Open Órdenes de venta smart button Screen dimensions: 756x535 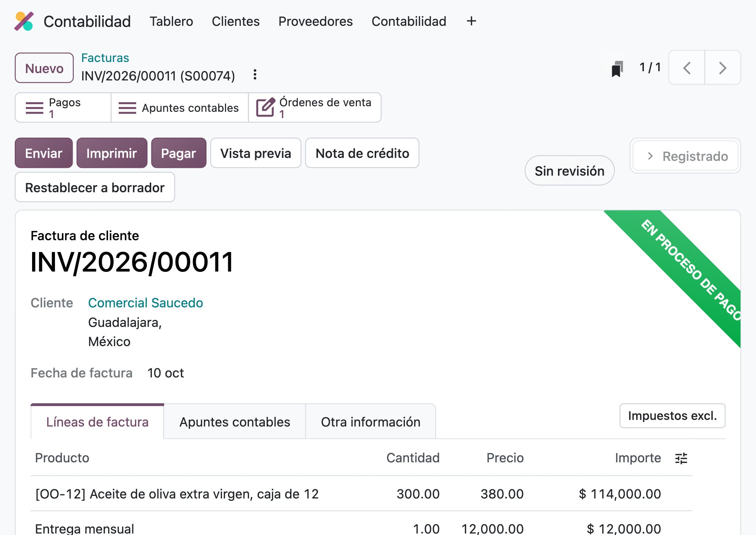[315, 108]
